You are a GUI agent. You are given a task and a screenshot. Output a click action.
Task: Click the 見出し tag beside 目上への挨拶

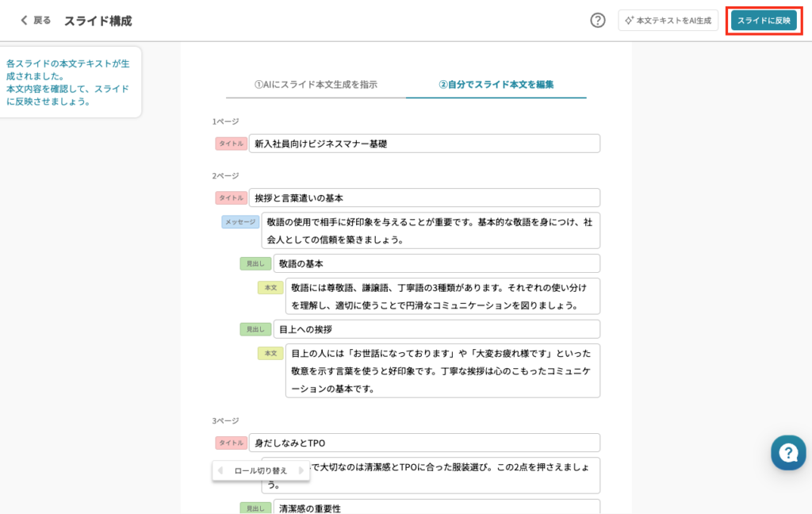255,329
